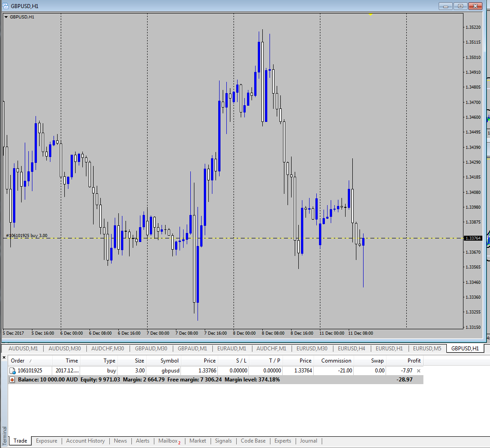Switch to GBPAUD,M1 chart tab

point(192,348)
